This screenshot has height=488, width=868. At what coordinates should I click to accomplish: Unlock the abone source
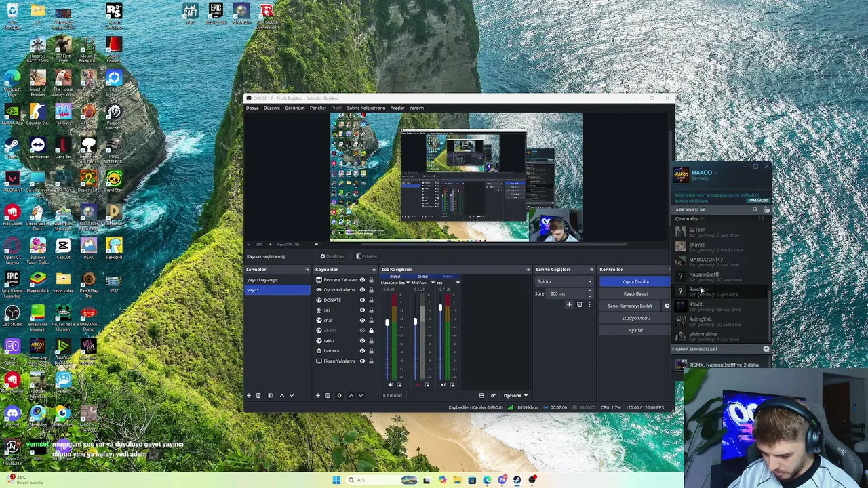pos(371,330)
